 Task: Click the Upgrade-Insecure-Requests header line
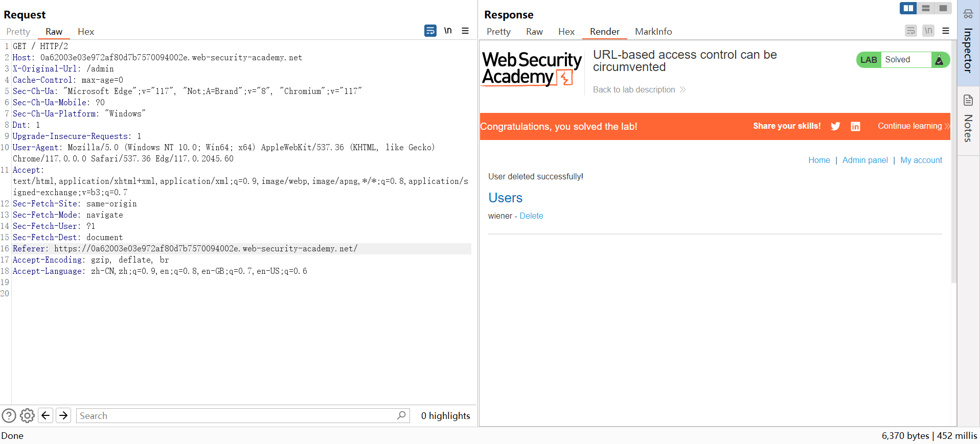77,136
